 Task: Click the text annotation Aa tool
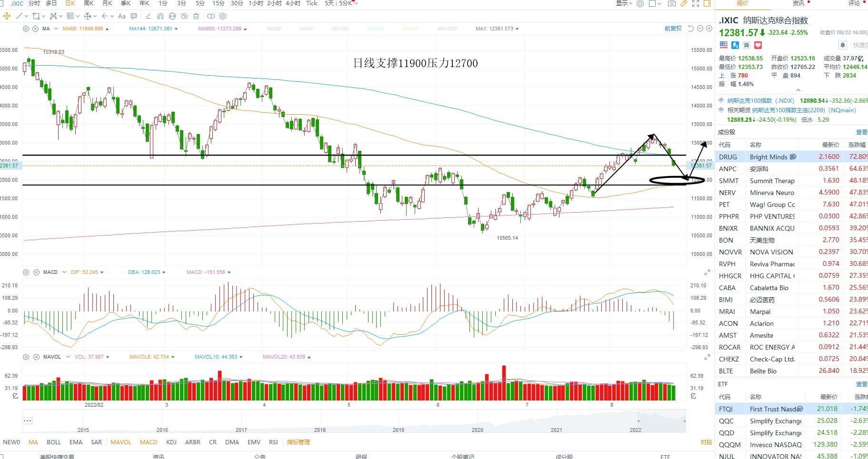(x=122, y=16)
